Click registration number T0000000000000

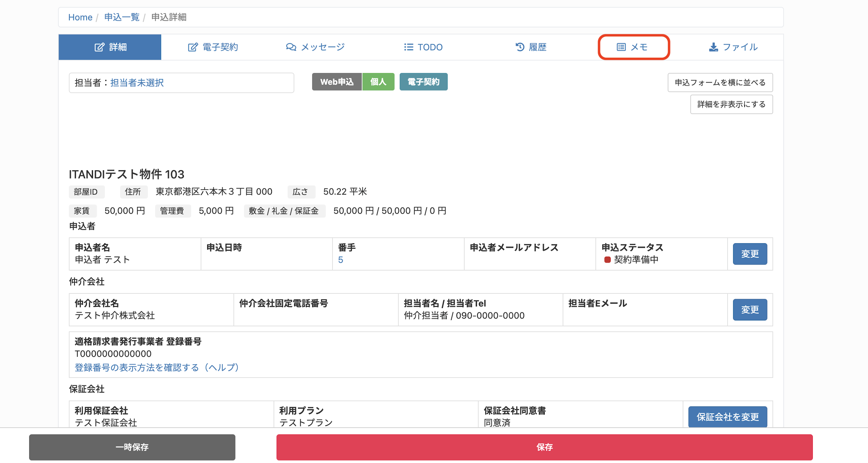tap(113, 354)
